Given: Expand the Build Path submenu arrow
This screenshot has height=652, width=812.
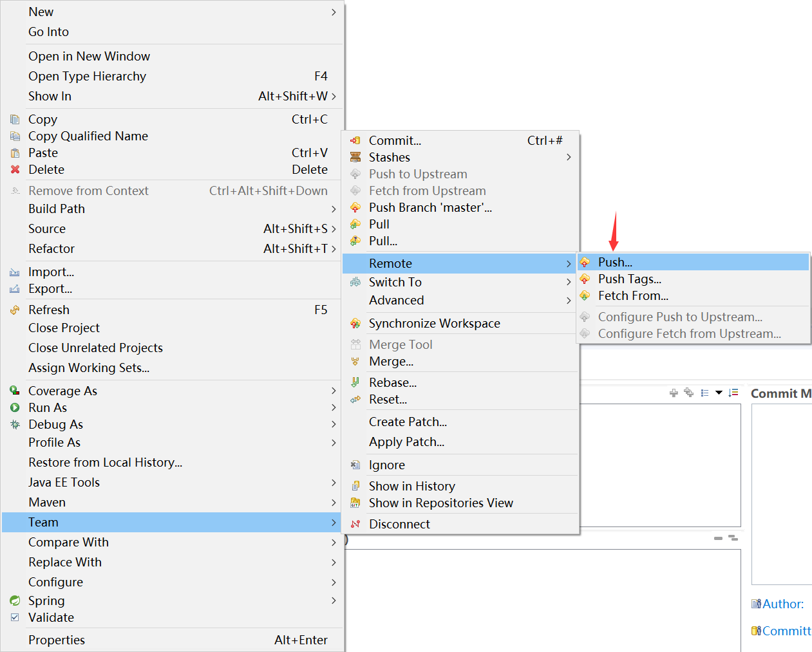Looking at the screenshot, I should point(334,209).
